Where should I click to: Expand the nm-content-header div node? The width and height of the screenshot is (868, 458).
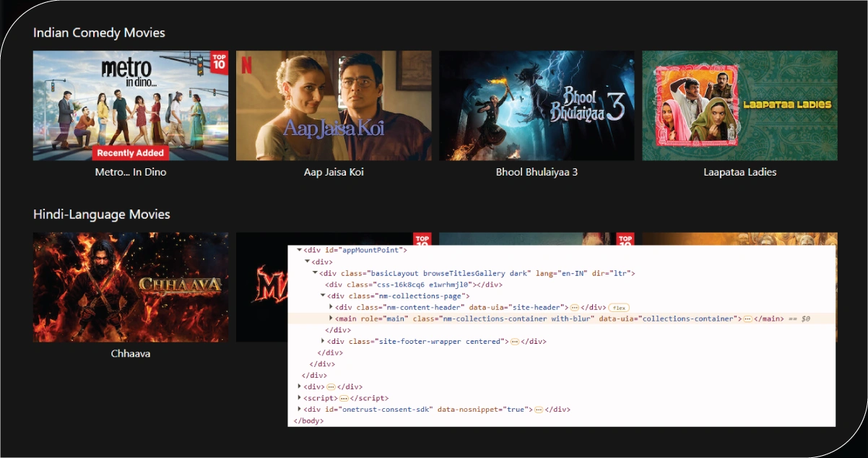(331, 307)
